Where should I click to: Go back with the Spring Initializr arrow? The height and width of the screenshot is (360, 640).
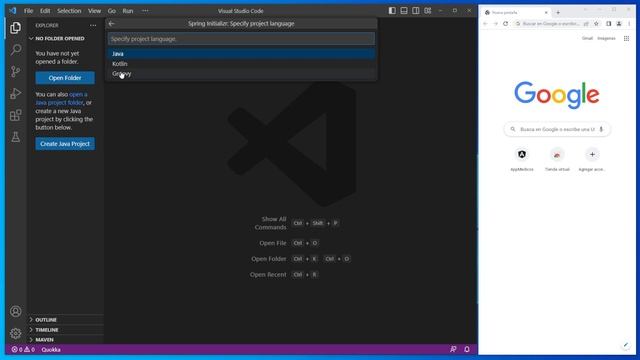(112, 24)
